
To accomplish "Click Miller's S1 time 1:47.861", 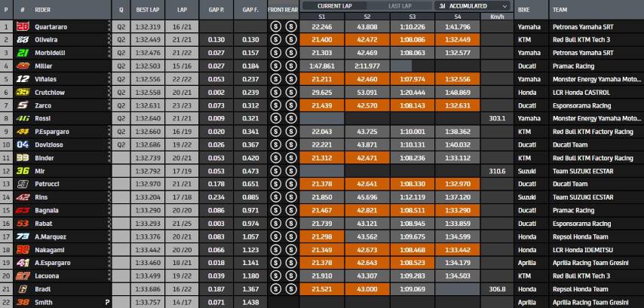I will pos(321,66).
